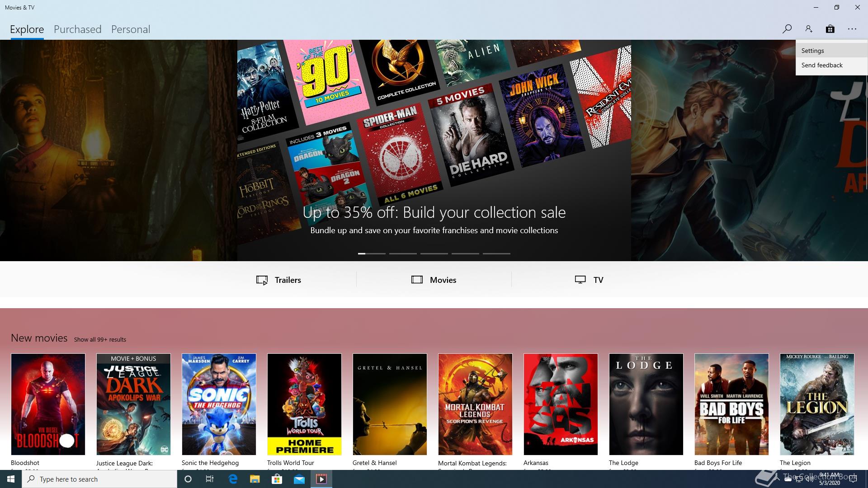This screenshot has height=488, width=868.
Task: Click Show all 99+ results link
Action: (100, 339)
